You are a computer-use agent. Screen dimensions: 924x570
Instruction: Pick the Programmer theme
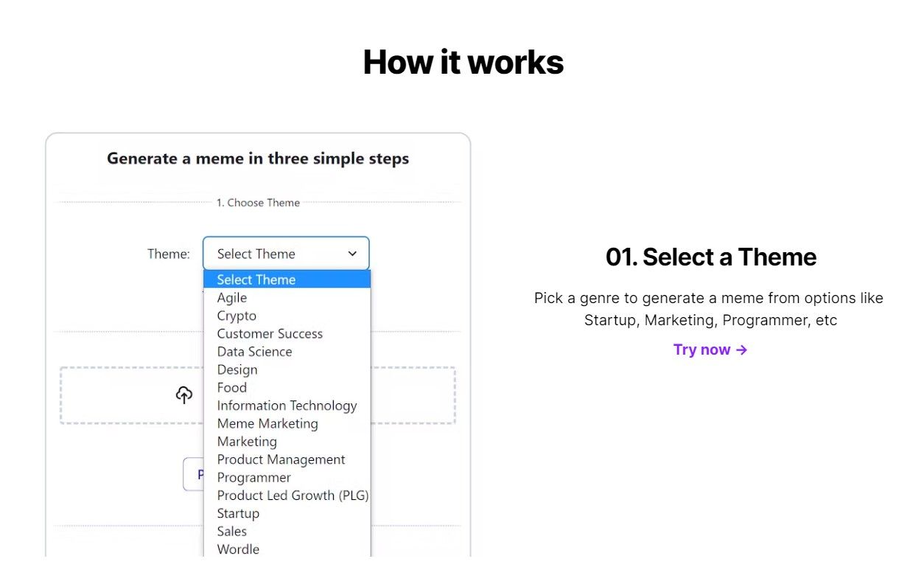coord(287,477)
